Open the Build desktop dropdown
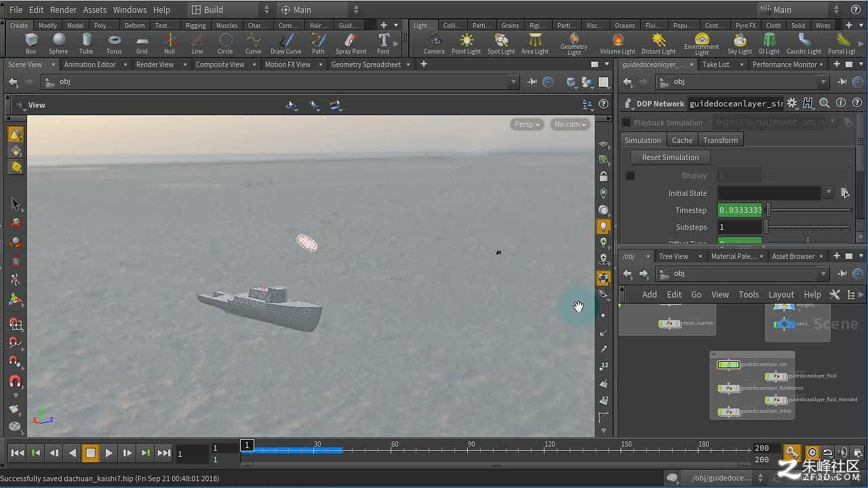Screen dimensions: 868x488 point(229,9)
